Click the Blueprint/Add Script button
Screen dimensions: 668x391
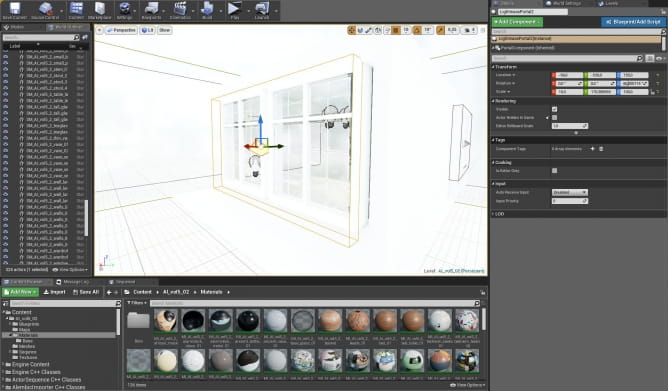(633, 22)
